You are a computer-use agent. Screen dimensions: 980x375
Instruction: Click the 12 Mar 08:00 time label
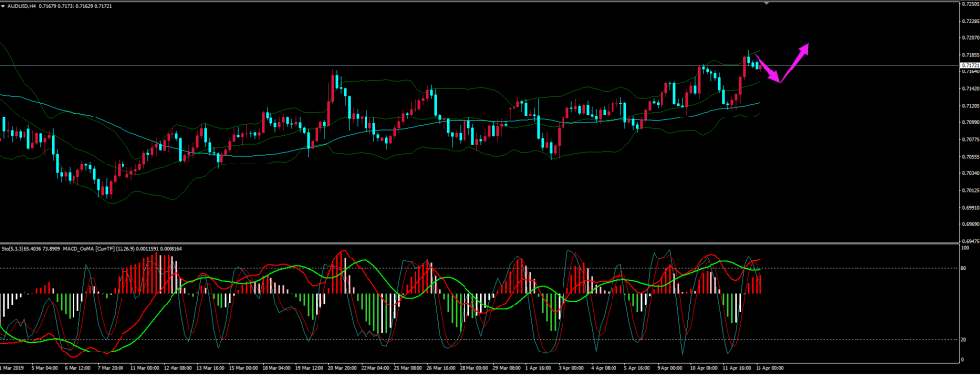click(x=177, y=368)
